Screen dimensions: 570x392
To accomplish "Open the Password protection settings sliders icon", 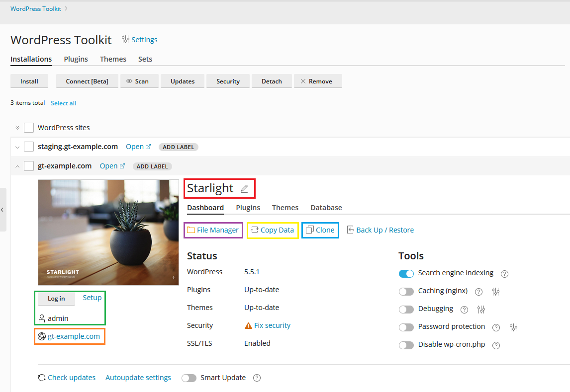I will tap(513, 327).
